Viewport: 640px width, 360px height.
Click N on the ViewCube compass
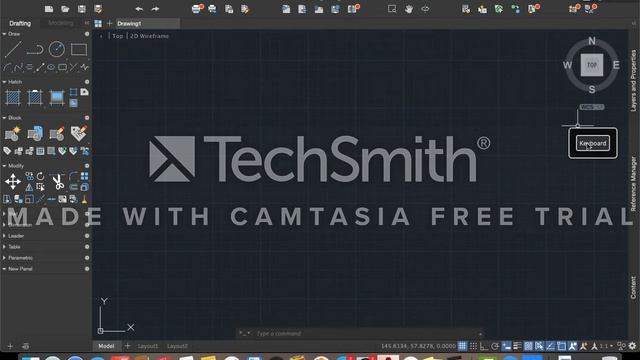coord(592,41)
